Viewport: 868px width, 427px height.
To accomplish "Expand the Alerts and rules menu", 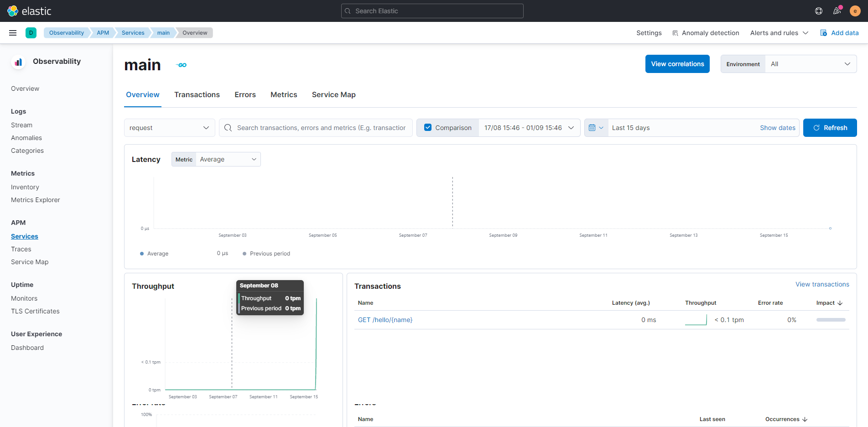I will point(779,33).
